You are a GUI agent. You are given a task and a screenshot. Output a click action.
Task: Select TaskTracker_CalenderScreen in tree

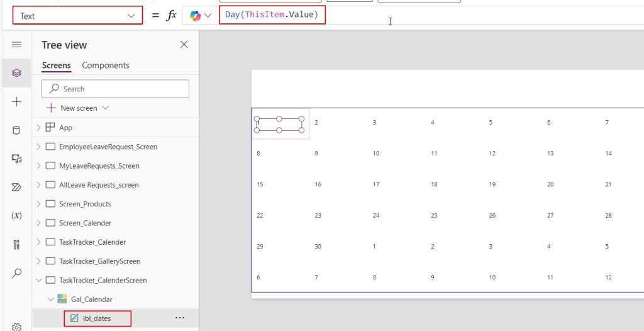103,280
